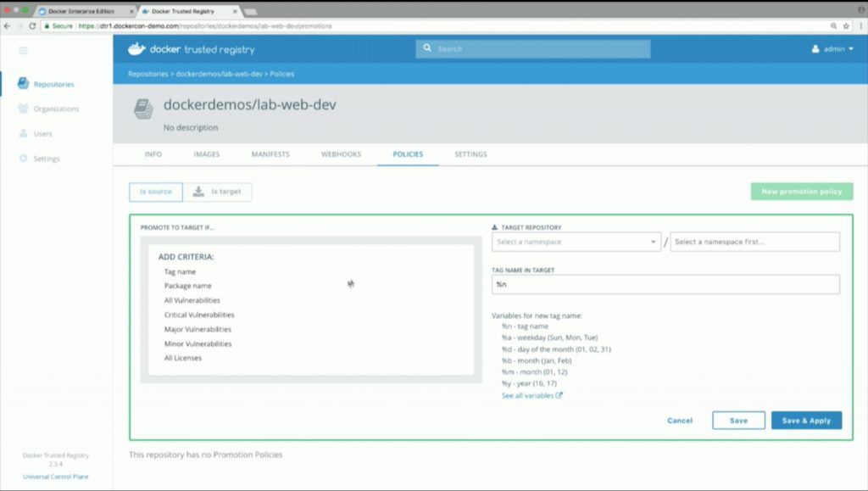Open Settings in the sidebar

click(39, 159)
